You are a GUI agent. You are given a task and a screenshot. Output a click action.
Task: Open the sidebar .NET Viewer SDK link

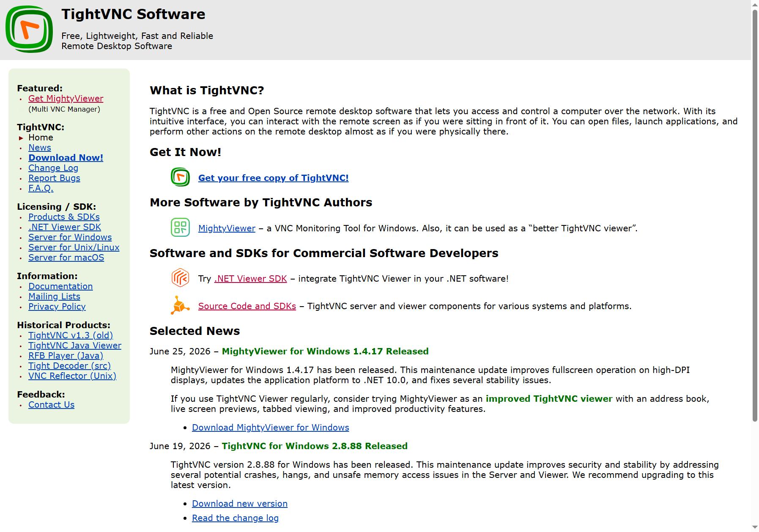[65, 227]
